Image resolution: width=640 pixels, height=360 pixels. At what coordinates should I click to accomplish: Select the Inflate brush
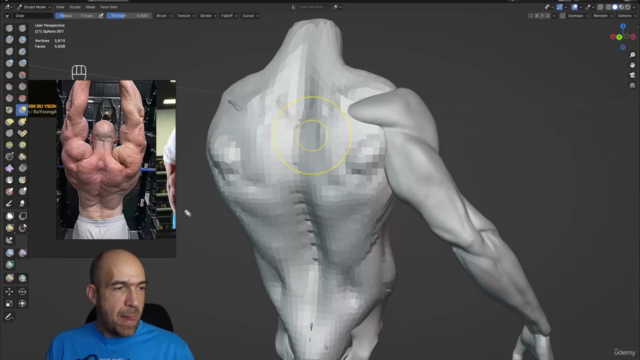pyautogui.click(x=9, y=63)
